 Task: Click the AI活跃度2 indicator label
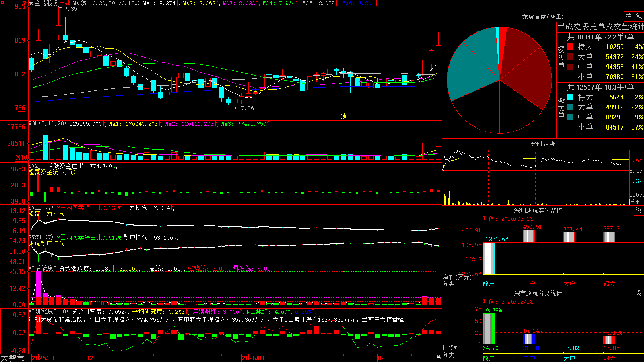(x=43, y=268)
